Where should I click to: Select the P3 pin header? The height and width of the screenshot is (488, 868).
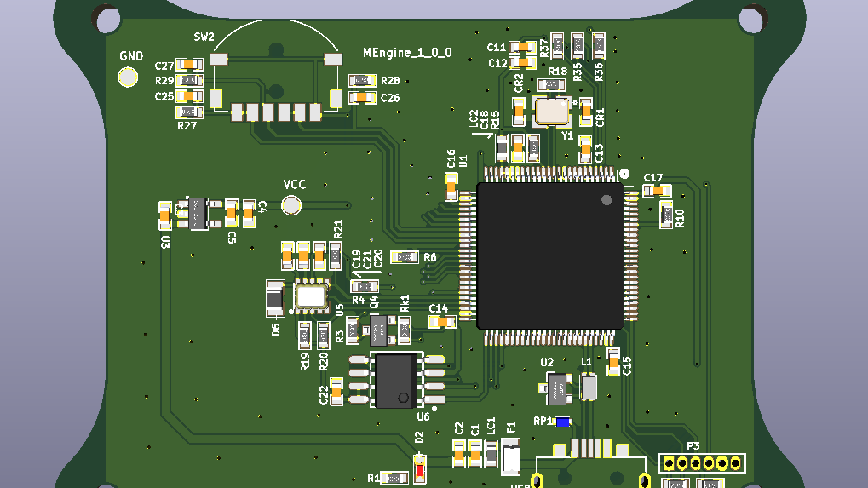point(702,462)
